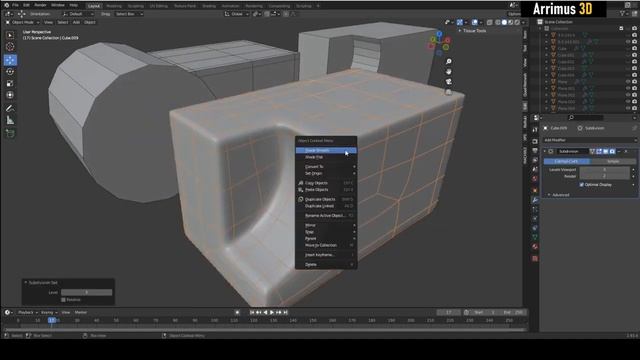This screenshot has width=640, height=360.
Task: Click the zoom magnifier icon in the viewport
Action: [x=449, y=62]
